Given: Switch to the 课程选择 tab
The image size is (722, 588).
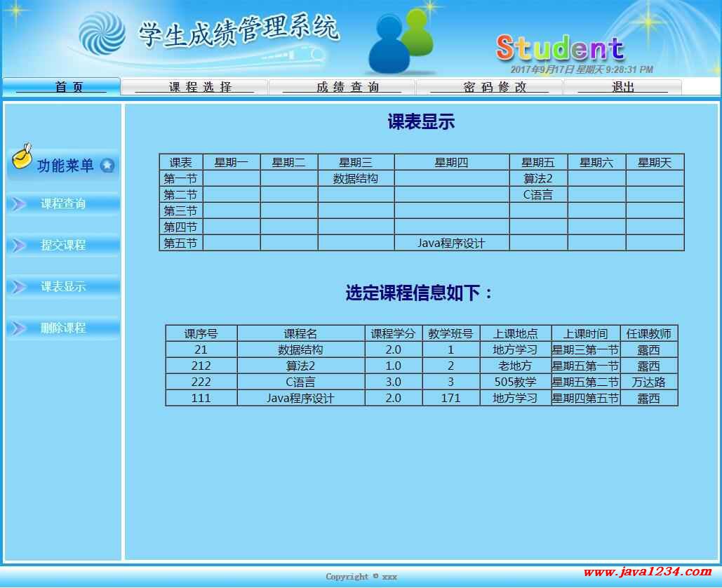Looking at the screenshot, I should click(x=194, y=87).
